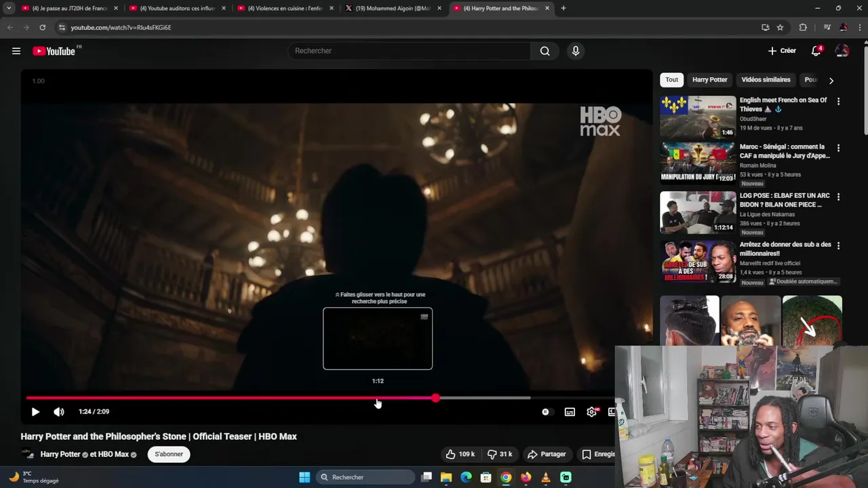Open English meet French thumbnail
The image size is (868, 488).
pos(698,117)
